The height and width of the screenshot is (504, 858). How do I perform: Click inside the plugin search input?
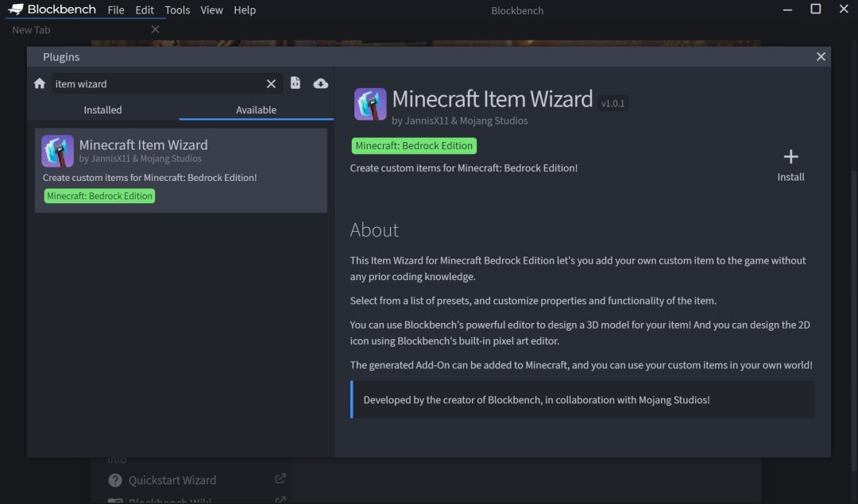click(x=159, y=83)
